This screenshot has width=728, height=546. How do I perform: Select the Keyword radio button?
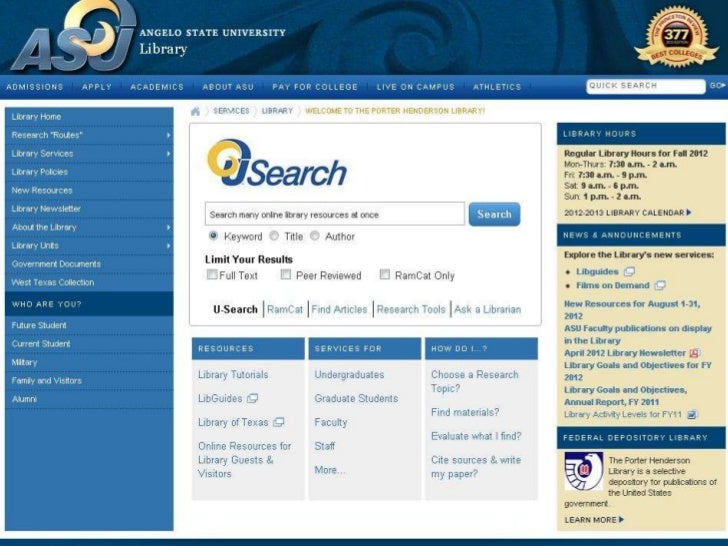tap(213, 236)
